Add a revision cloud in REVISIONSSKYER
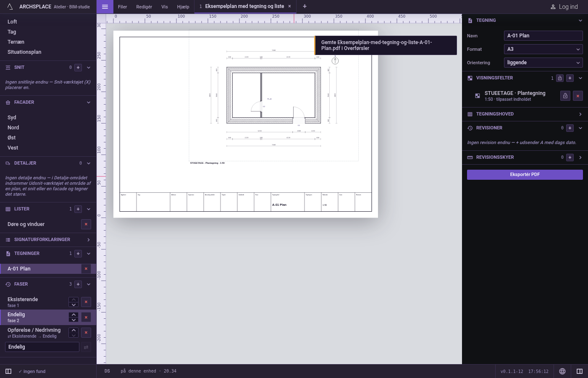 coord(570,157)
